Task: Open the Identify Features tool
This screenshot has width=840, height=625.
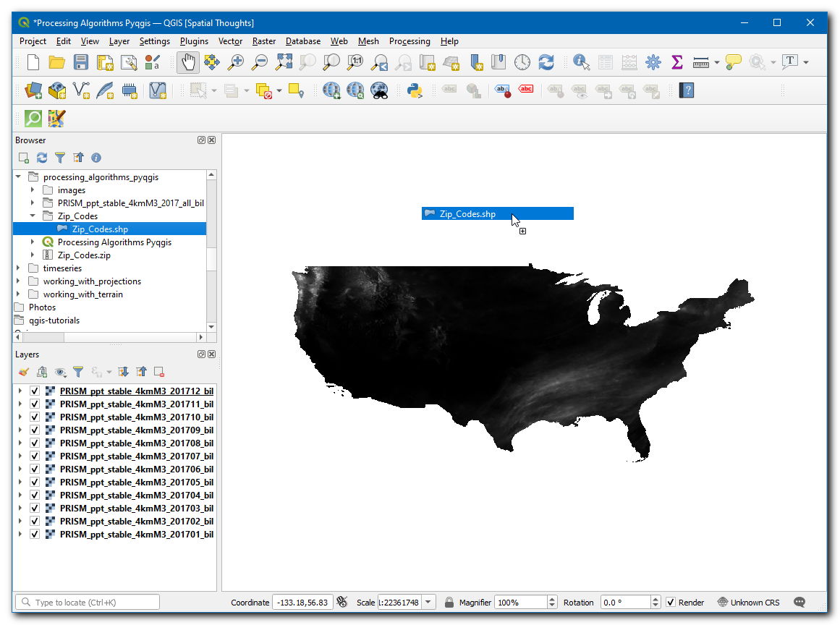Action: pos(581,62)
